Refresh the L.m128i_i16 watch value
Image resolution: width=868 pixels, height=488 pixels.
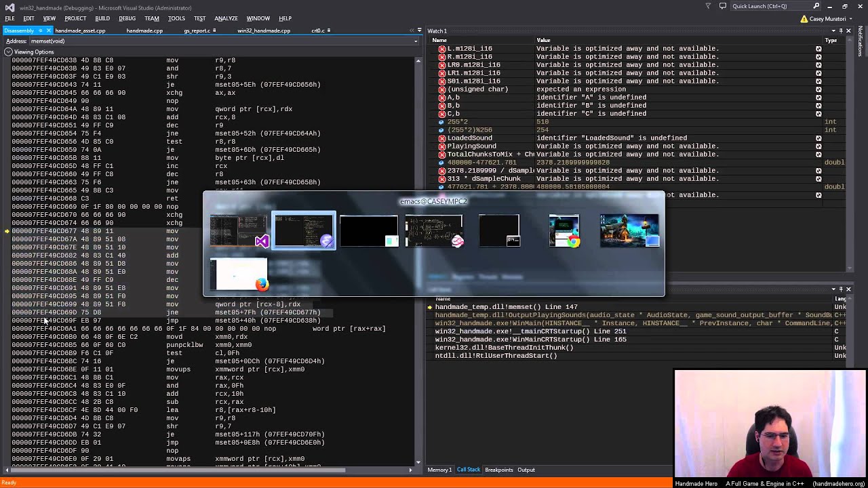click(818, 49)
